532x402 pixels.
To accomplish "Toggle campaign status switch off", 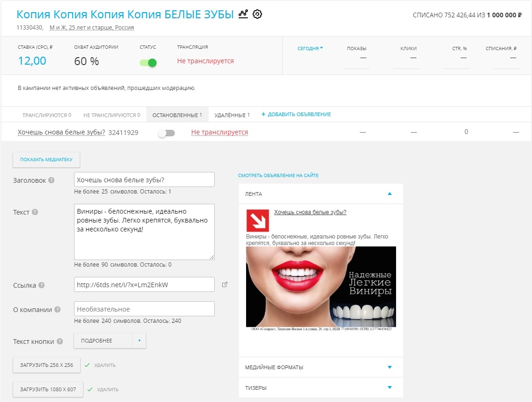I will 148,63.
